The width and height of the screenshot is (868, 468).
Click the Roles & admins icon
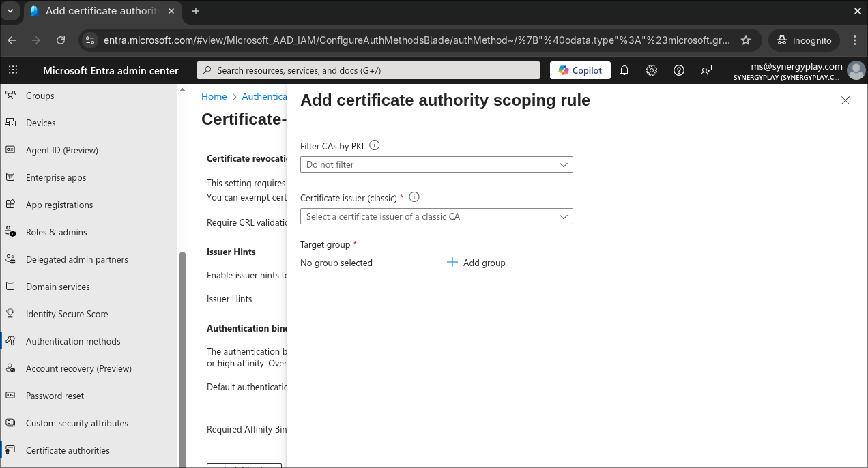click(10, 232)
